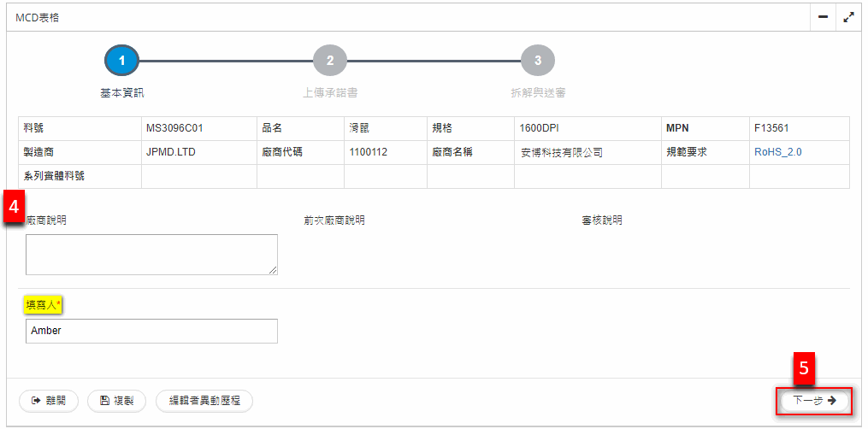
Task: Click the 拆解與送審 step label
Action: coord(538,92)
